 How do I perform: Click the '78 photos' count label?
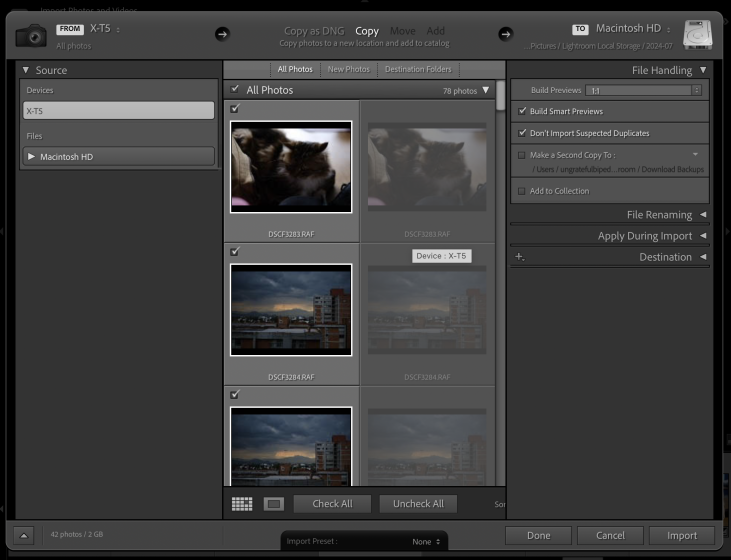(x=460, y=91)
